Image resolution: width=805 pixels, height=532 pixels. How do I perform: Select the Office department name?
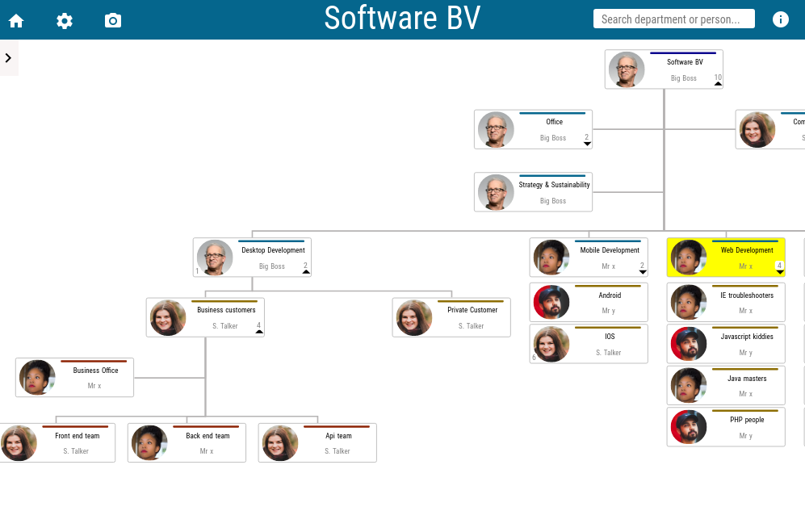(555, 122)
